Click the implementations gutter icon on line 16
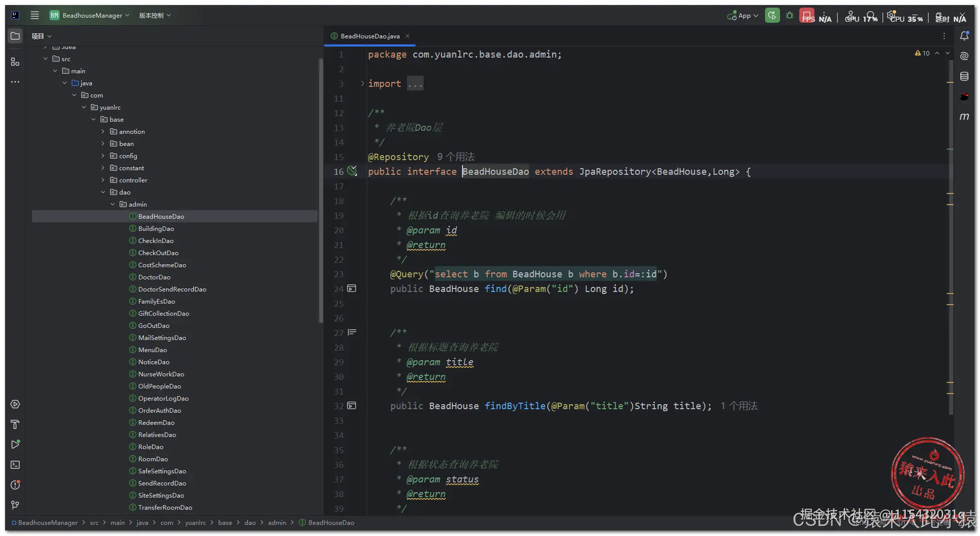The height and width of the screenshot is (536, 980). [x=352, y=171]
